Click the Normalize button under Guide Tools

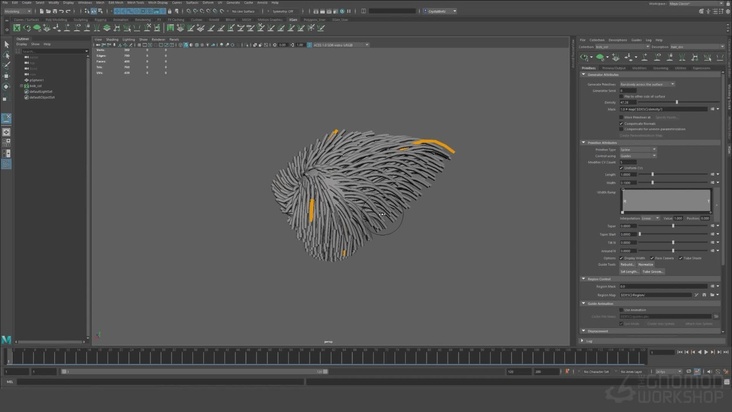tap(646, 264)
